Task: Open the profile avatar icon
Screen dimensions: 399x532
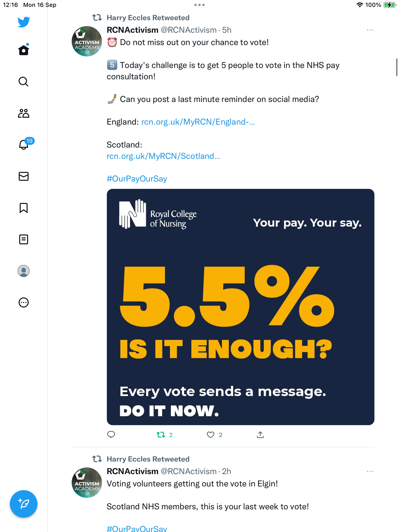Action: point(24,271)
